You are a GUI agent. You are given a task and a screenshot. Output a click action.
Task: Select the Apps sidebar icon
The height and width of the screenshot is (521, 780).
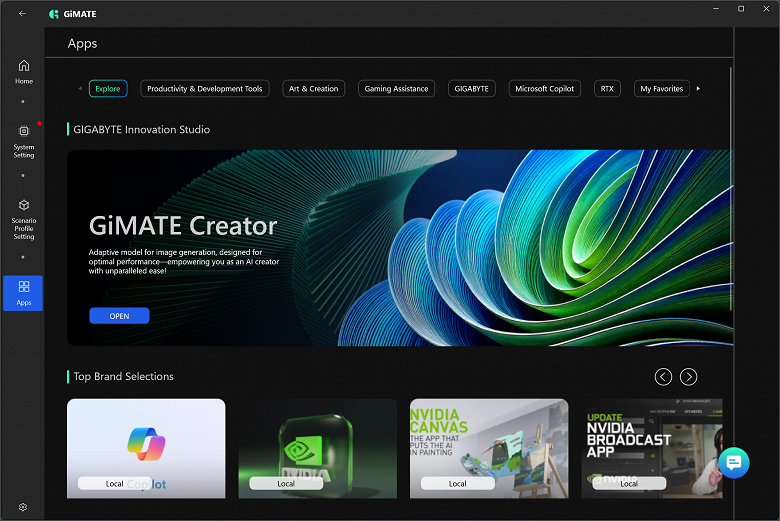(23, 293)
